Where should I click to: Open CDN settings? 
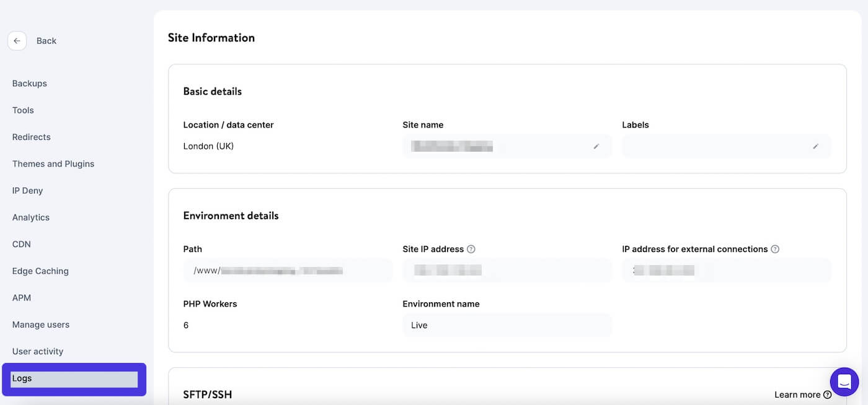click(20, 244)
